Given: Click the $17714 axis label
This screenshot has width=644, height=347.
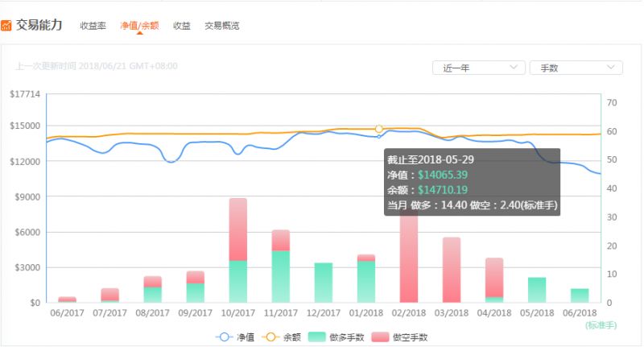Looking at the screenshot, I should point(25,94).
